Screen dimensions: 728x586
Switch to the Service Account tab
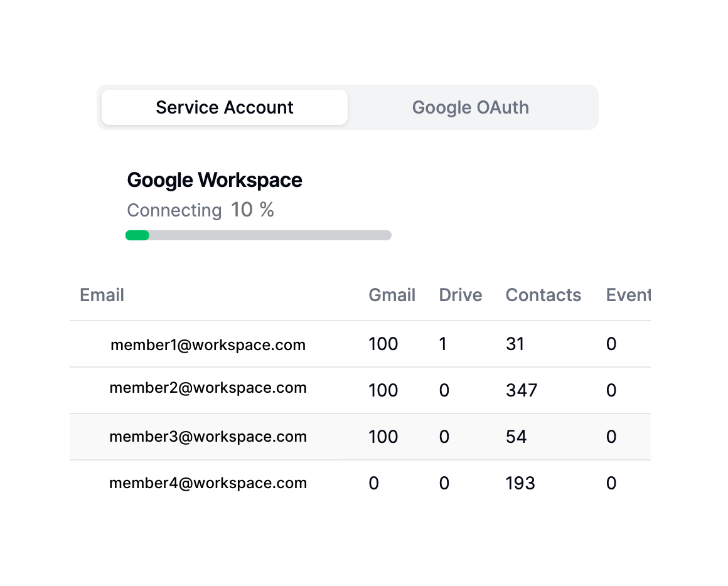pyautogui.click(x=224, y=107)
